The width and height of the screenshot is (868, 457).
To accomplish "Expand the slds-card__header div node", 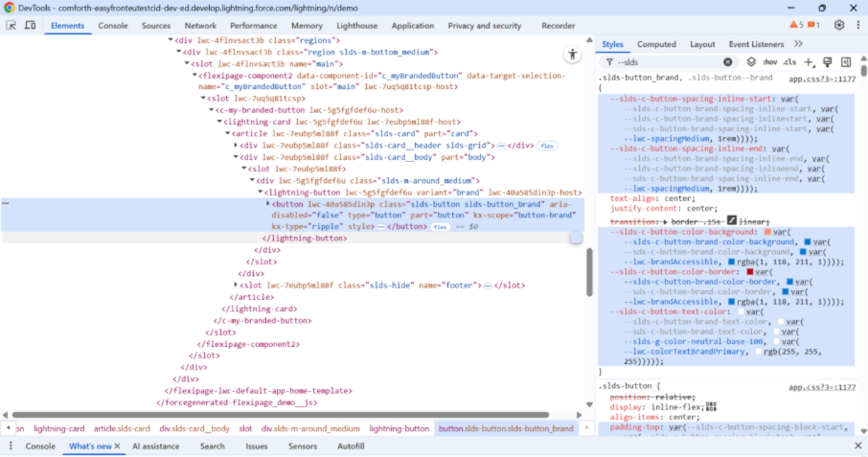I will coord(236,146).
